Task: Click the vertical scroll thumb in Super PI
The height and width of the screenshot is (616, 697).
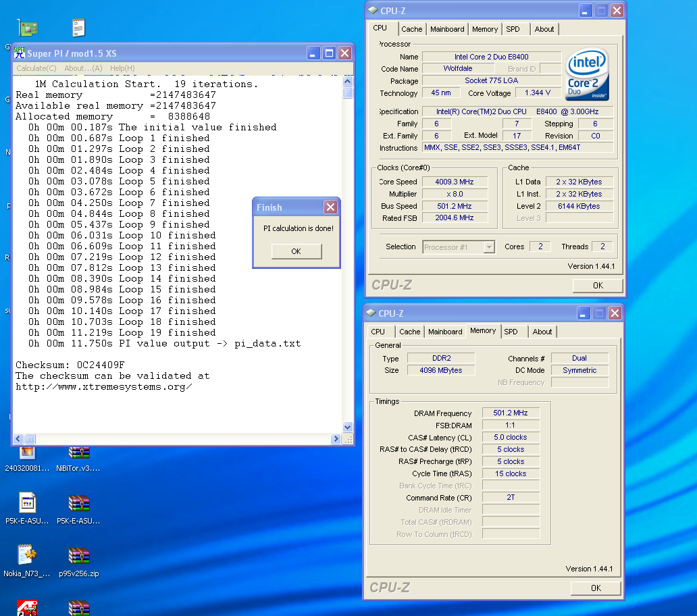Action: click(x=348, y=93)
